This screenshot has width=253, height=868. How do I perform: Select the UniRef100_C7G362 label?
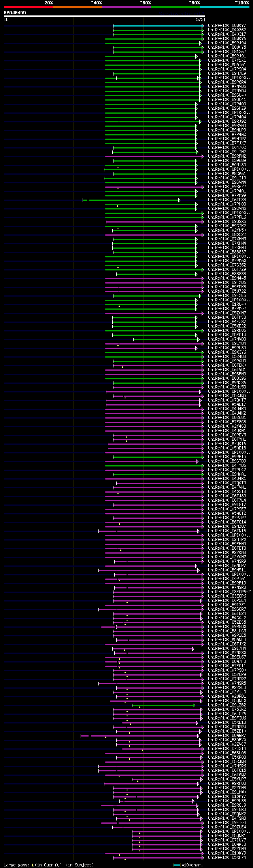(x=227, y=265)
